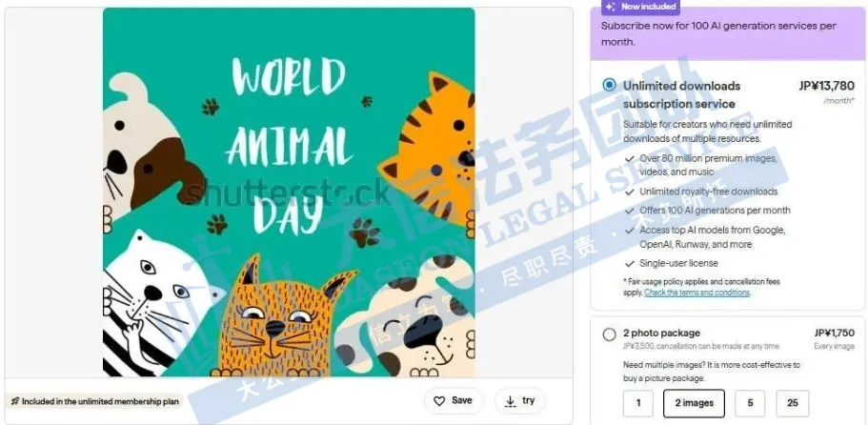This screenshot has width=868, height=425.
Task: Click checkmark beside Offers 100 AI generations
Action: pyautogui.click(x=630, y=211)
